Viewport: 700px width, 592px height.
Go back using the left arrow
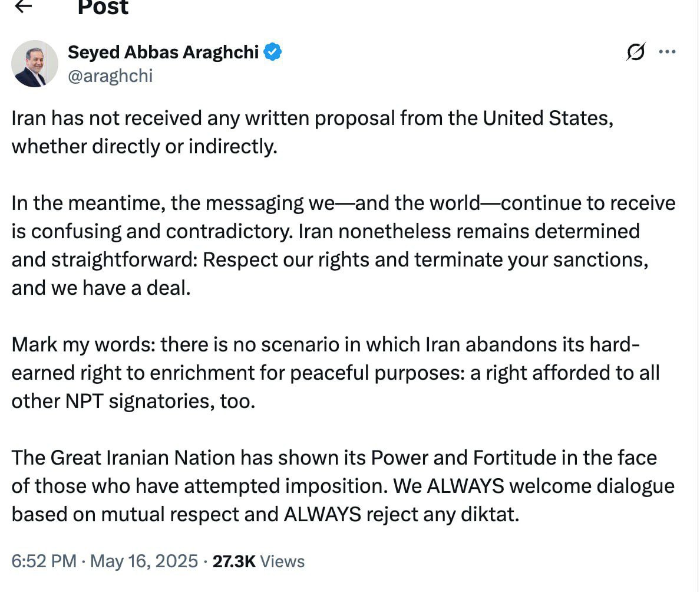[23, 6]
